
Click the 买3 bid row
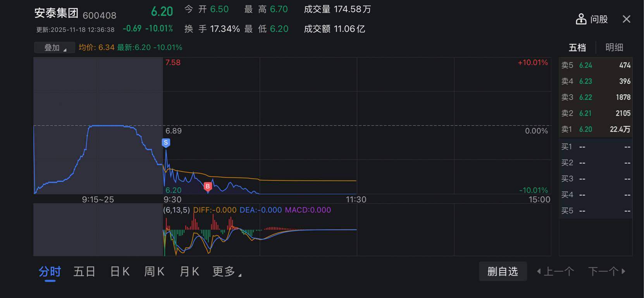[x=596, y=179]
